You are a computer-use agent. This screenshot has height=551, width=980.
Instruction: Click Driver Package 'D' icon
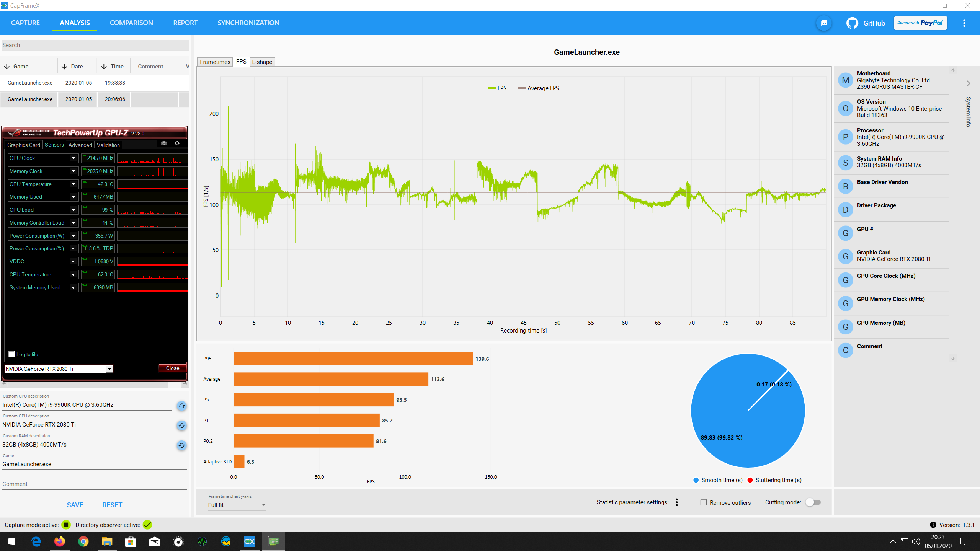click(x=846, y=210)
